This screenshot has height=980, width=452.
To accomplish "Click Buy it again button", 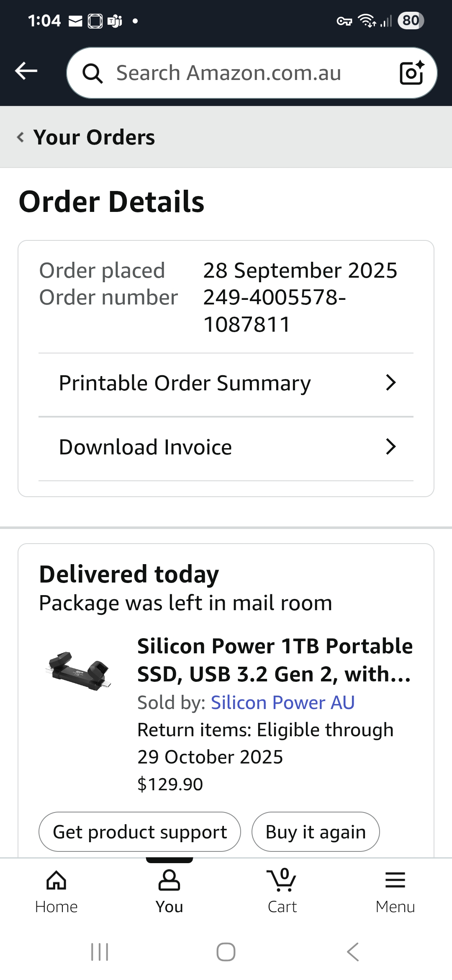I will click(x=316, y=832).
